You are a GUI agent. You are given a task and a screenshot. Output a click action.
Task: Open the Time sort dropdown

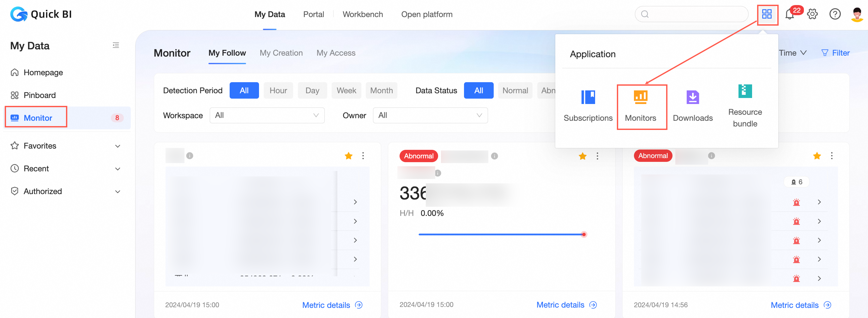[793, 53]
